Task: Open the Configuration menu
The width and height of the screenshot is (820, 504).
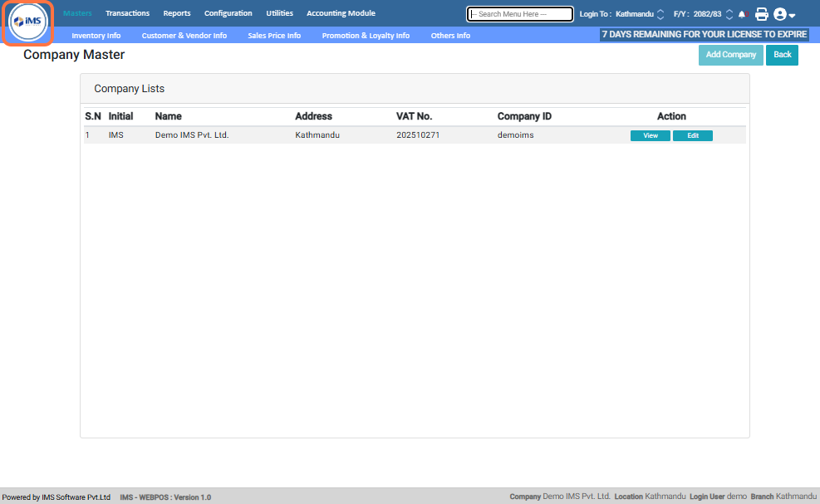Action: (228, 13)
